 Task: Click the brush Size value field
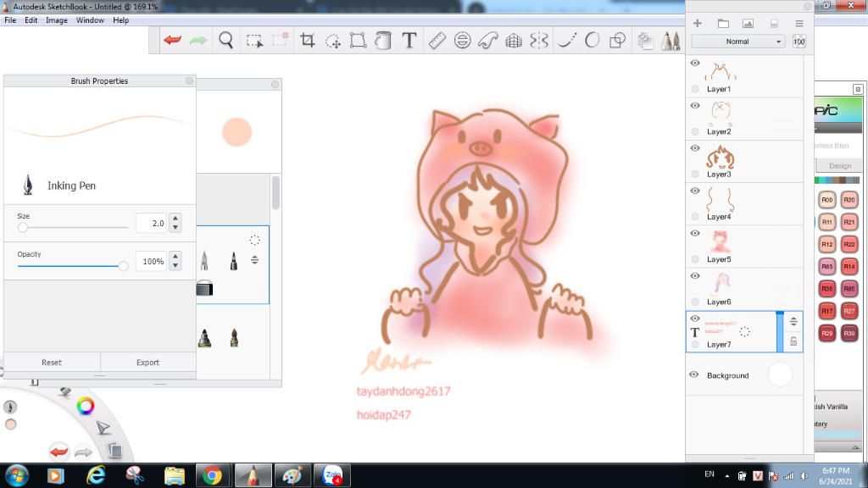click(151, 223)
